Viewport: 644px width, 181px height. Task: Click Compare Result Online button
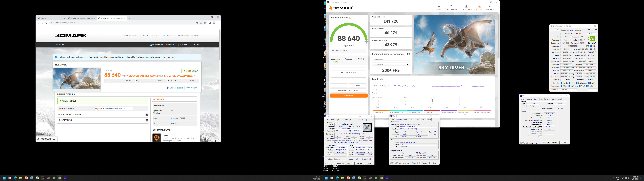coord(348,90)
